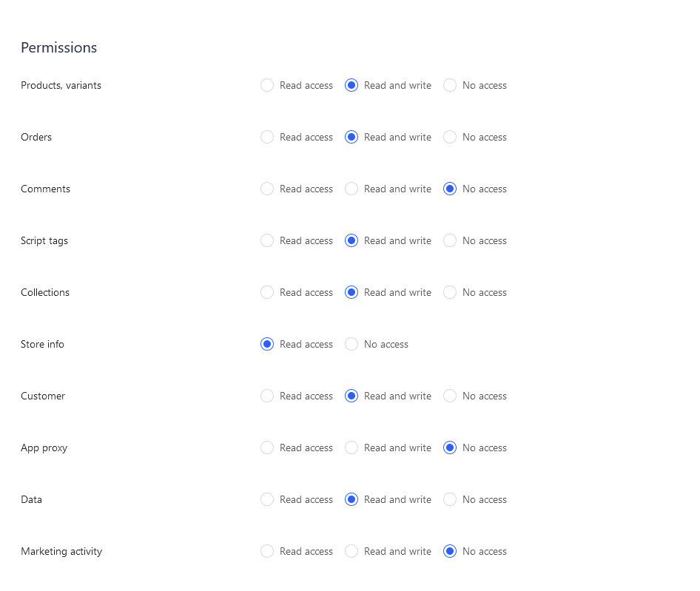Set Products, variants to Read access
Image resolution: width=700 pixels, height=591 pixels.
267,85
